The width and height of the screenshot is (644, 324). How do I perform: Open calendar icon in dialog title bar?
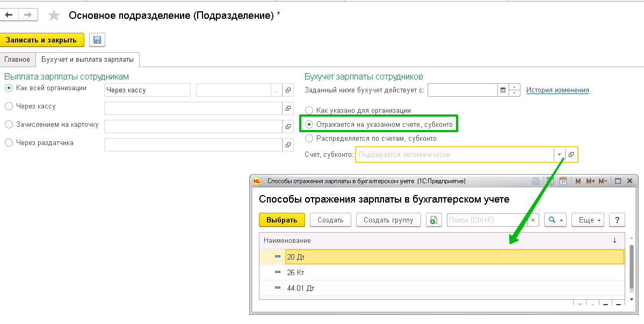(563, 181)
